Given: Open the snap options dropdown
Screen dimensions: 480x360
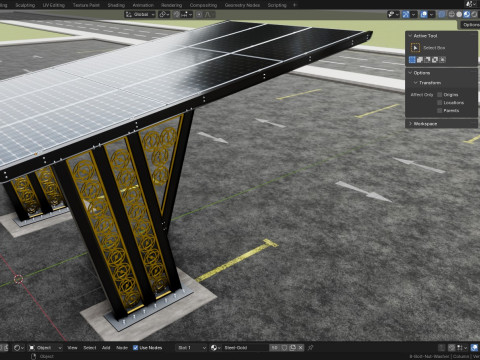Looking at the screenshot, I should tap(187, 14).
